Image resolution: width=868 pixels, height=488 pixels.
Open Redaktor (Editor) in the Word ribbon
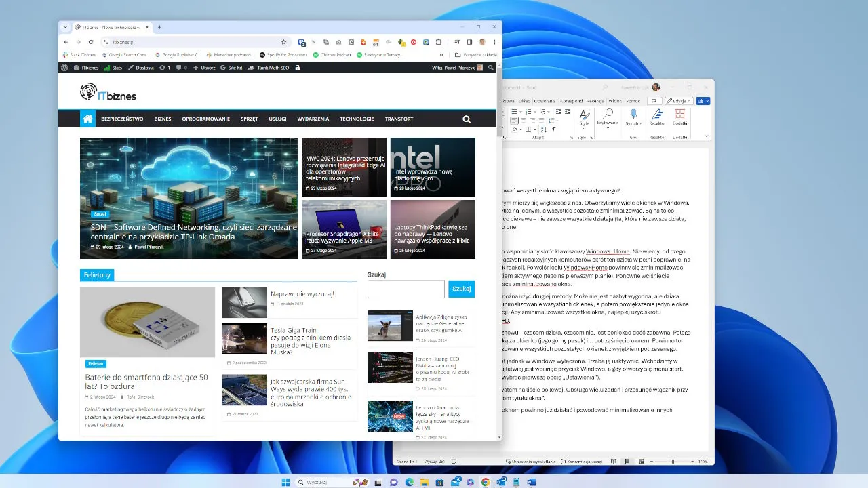pos(656,117)
